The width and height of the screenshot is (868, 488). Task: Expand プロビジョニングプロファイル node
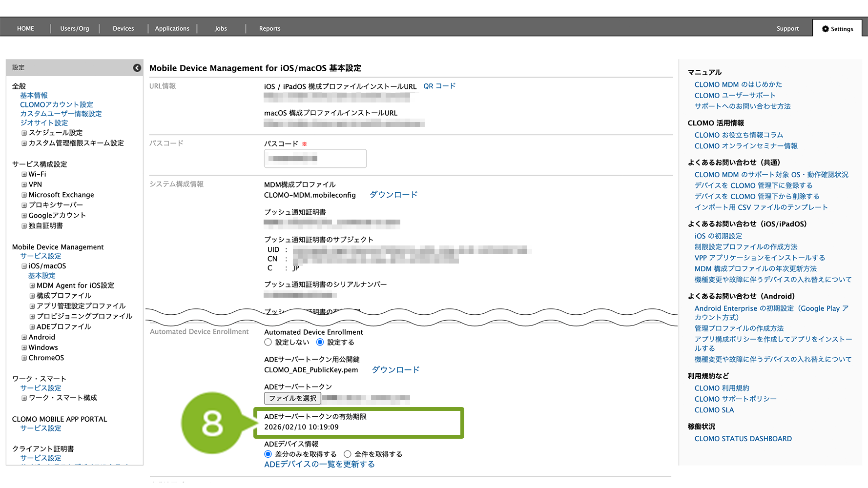(x=32, y=316)
